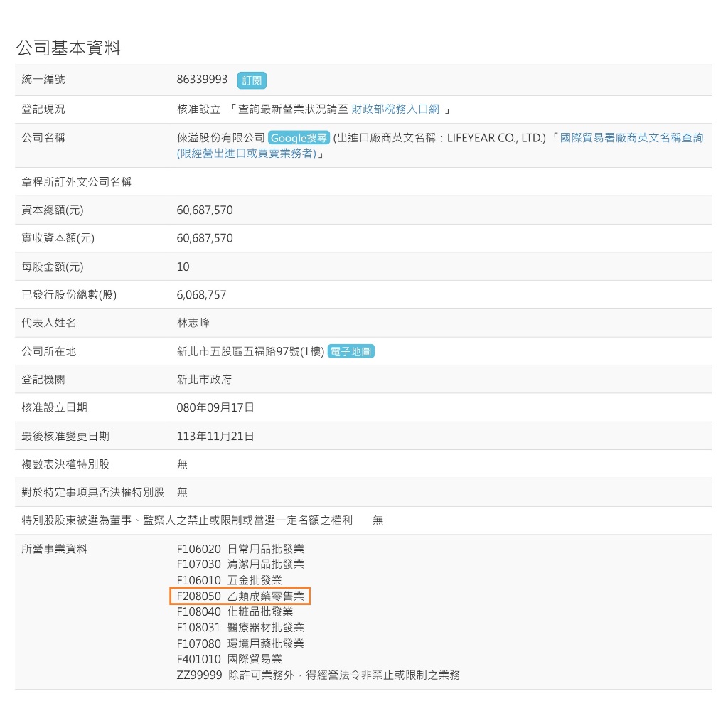Select F108031 醫療器材批發業 entry
This screenshot has height=728, width=728.
[x=240, y=628]
